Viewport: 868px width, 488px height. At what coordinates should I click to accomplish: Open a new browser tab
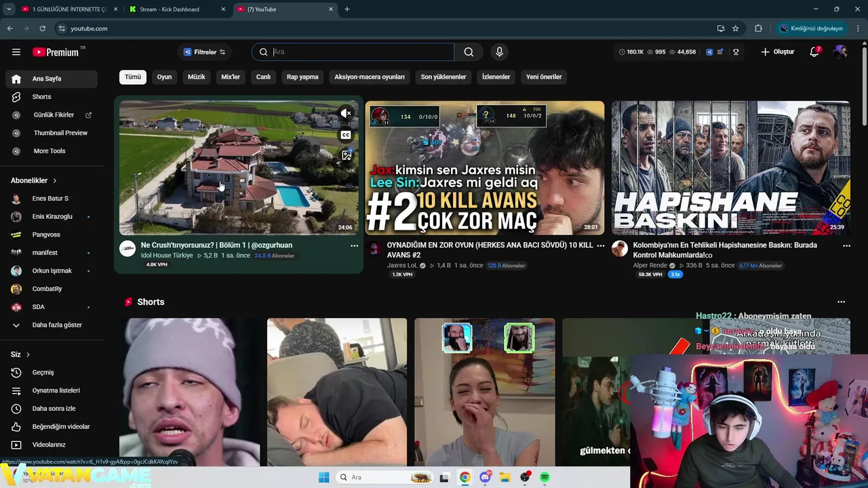(x=347, y=9)
